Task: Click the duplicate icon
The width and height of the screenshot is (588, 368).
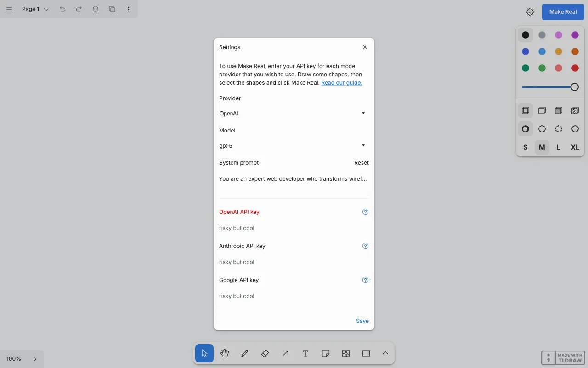Action: [x=112, y=9]
